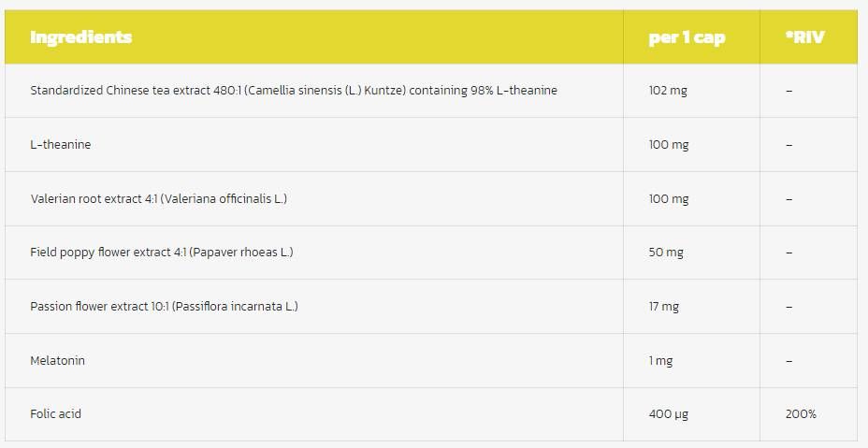Click the RIV dash in Field poppy row

pos(789,253)
